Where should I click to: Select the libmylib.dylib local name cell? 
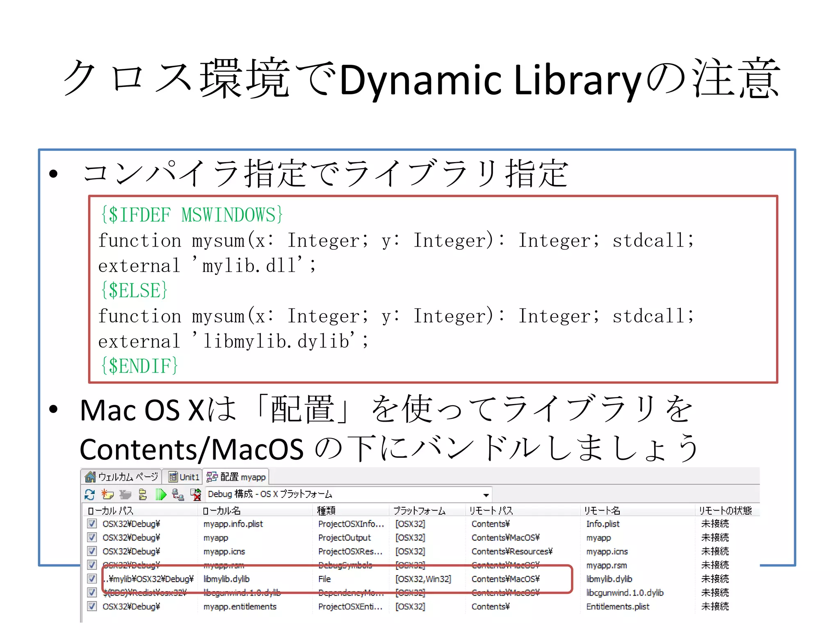226,579
